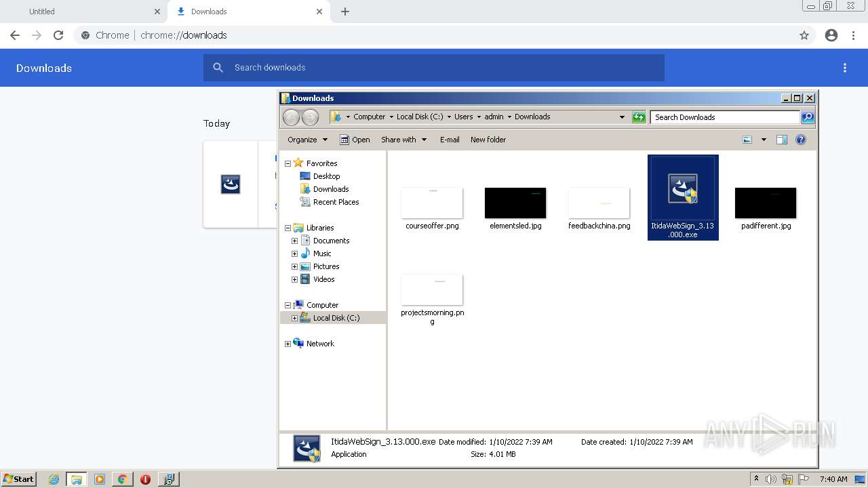Go back in Chrome
The image size is (868, 488).
15,35
